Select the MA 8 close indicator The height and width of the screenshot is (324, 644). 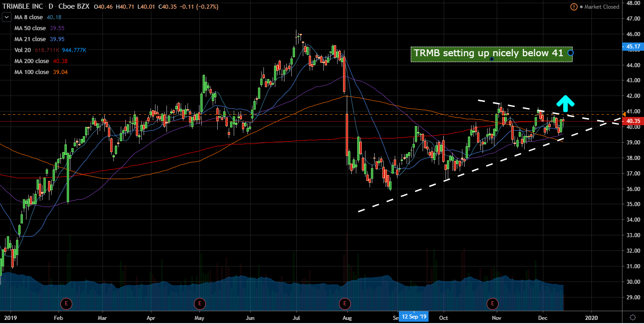tap(28, 17)
